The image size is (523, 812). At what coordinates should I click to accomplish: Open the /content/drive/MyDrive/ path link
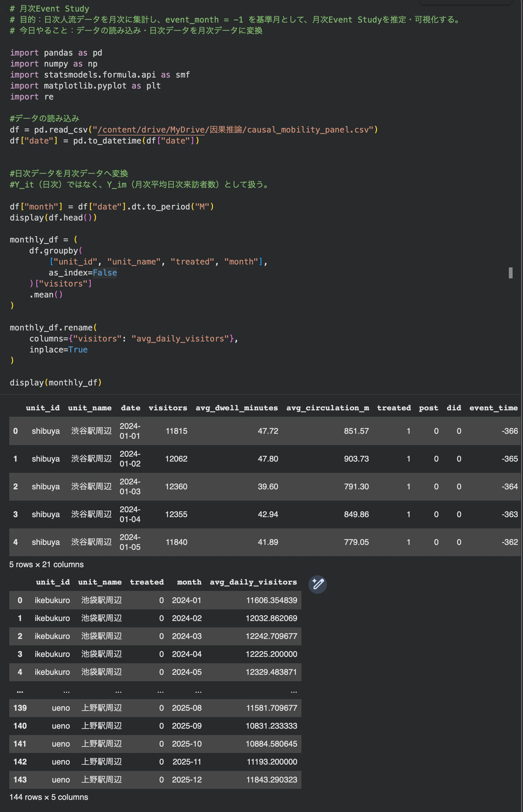pyautogui.click(x=151, y=130)
